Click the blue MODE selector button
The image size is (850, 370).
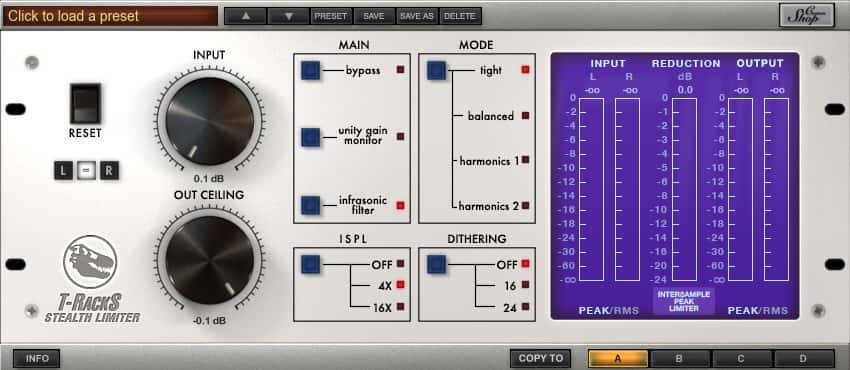click(x=436, y=70)
